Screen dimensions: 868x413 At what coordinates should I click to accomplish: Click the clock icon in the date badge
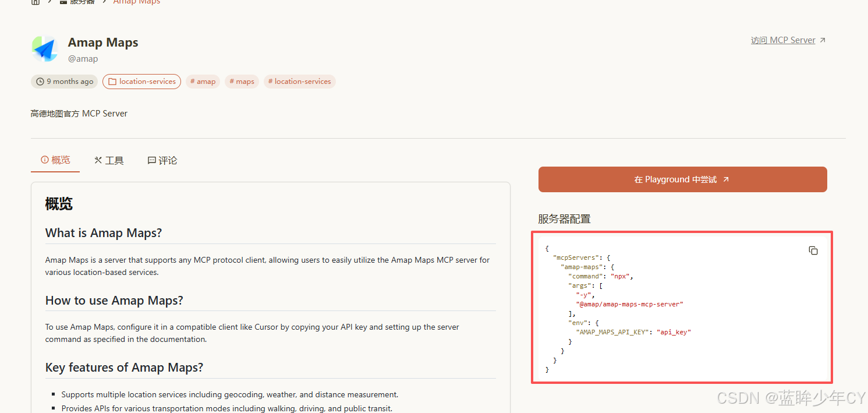pos(40,82)
